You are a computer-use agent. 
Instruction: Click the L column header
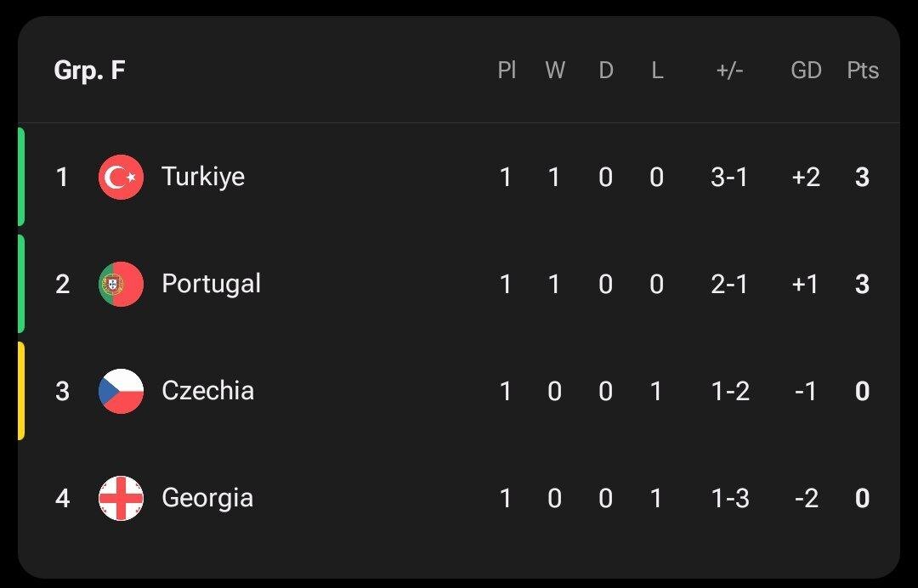coord(657,71)
